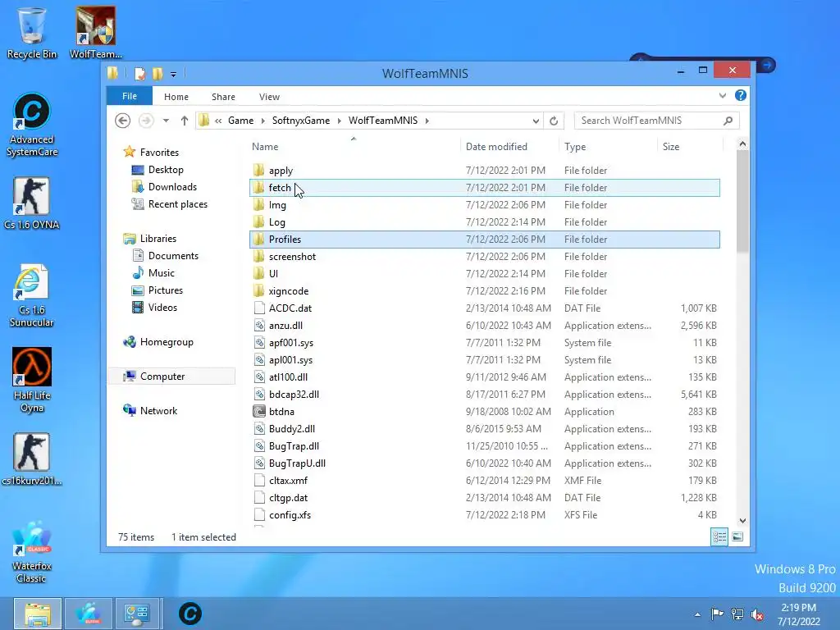Expand the ribbon with the chevron

click(723, 95)
